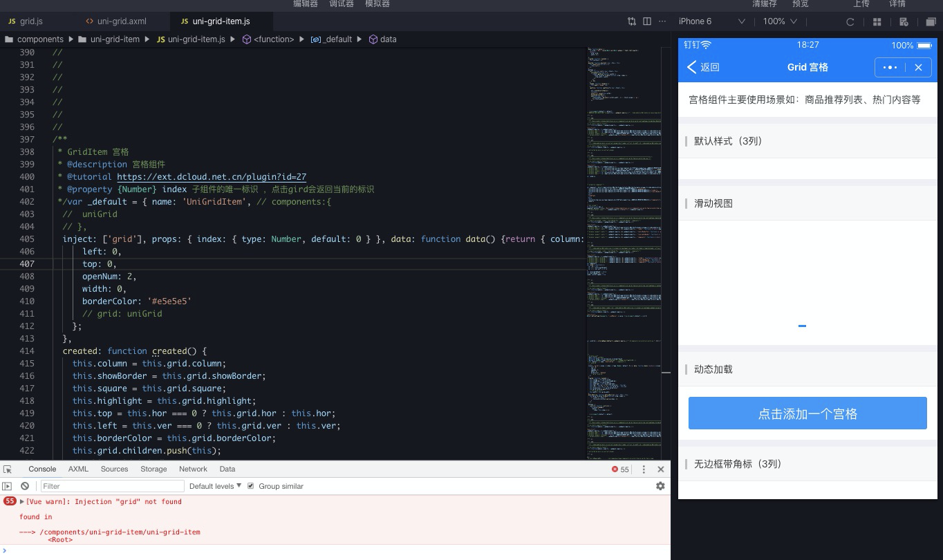Open the Network tab in the debugger
This screenshot has height=560, width=943.
click(x=193, y=469)
